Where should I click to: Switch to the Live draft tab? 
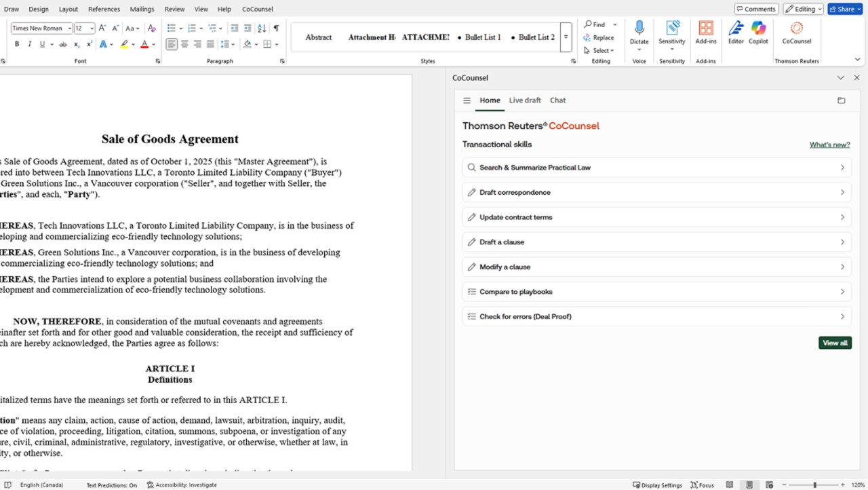click(525, 100)
